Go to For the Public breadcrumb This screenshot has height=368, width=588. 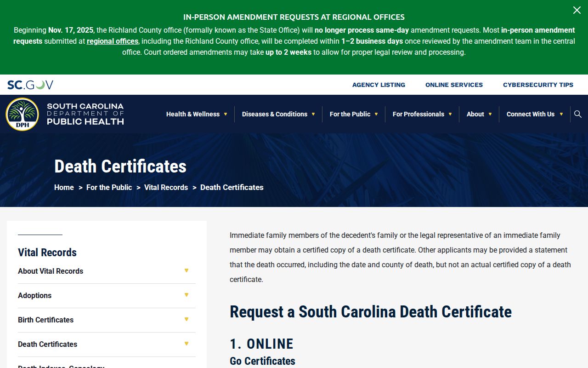coord(109,187)
